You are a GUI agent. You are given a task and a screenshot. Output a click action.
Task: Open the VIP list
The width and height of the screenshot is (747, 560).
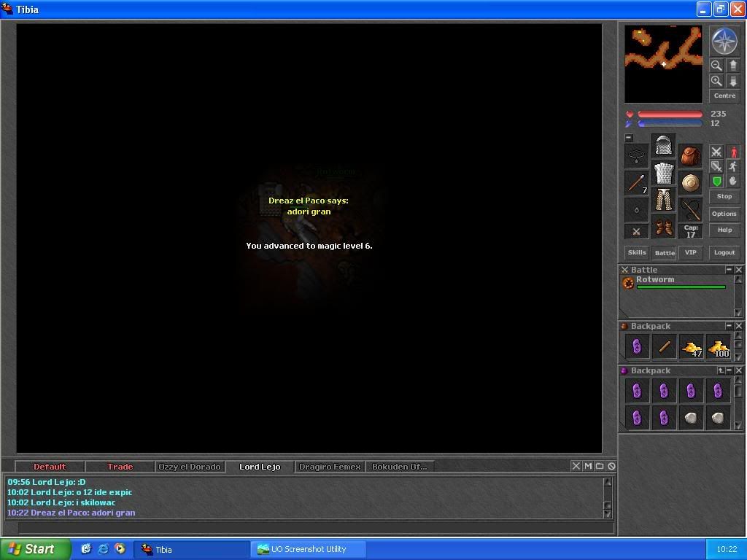tap(690, 252)
